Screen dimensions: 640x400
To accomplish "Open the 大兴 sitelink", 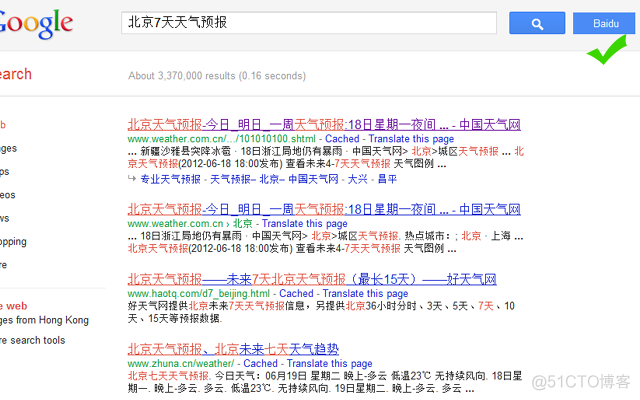I will pyautogui.click(x=357, y=179).
